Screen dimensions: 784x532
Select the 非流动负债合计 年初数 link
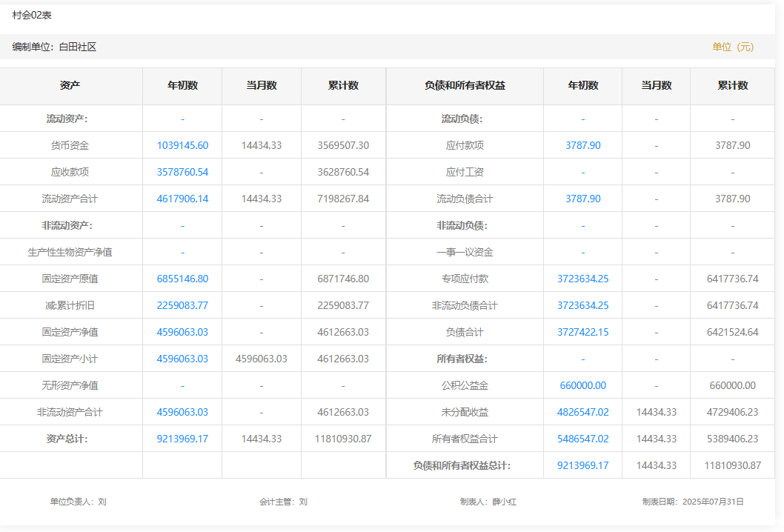click(582, 305)
